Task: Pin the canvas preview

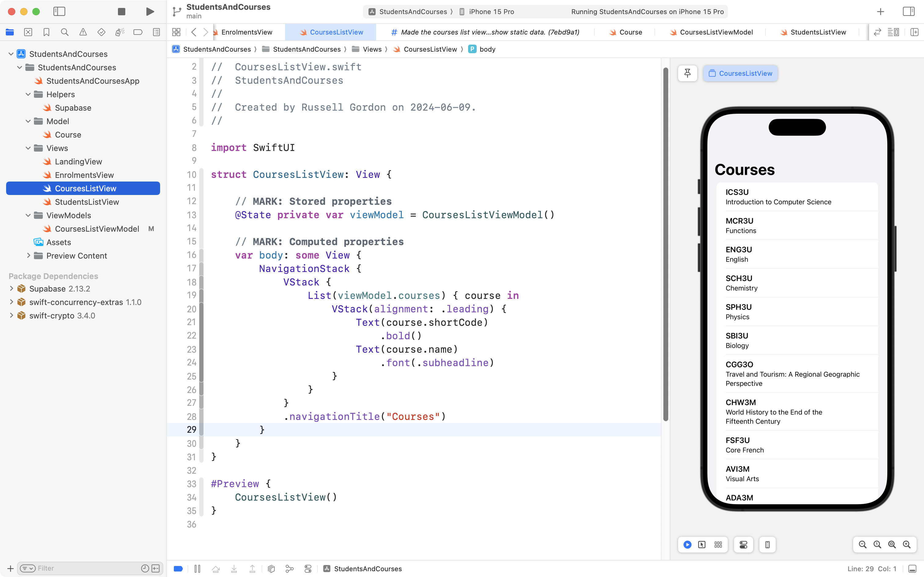Action: click(x=687, y=73)
